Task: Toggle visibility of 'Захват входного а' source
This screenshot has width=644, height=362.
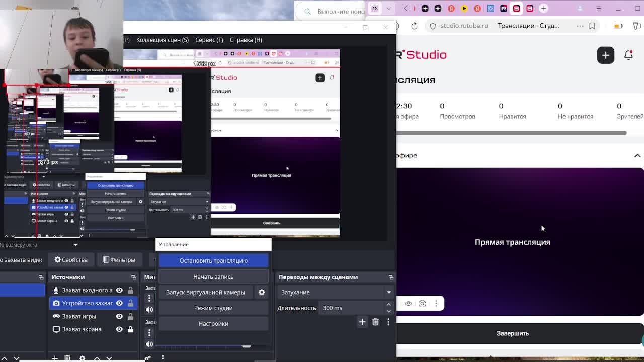Action: tap(119, 290)
